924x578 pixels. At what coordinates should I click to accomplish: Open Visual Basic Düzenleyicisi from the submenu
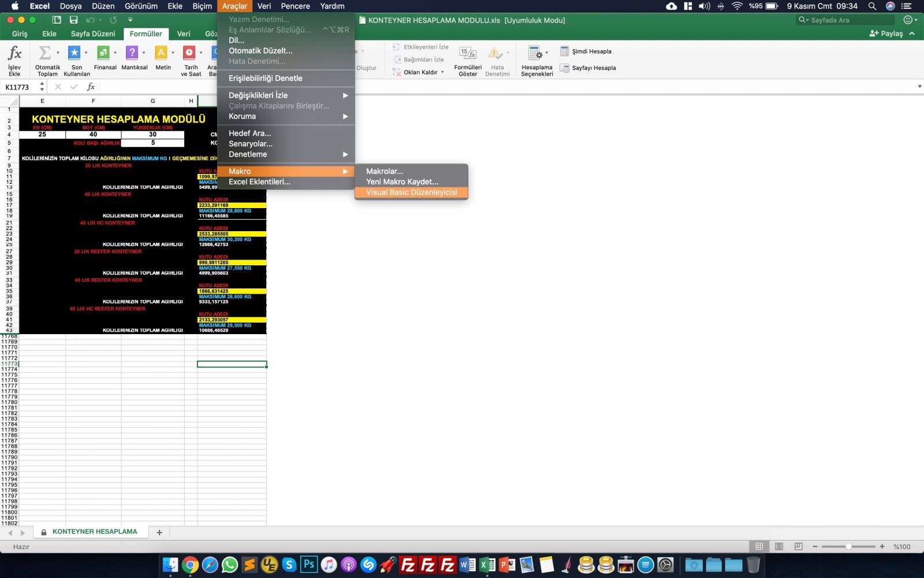pos(411,192)
